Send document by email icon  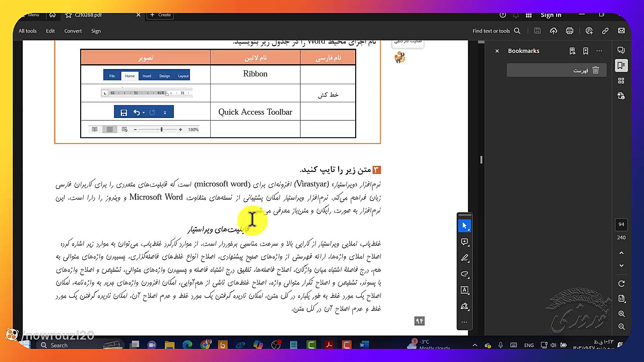pyautogui.click(x=621, y=31)
